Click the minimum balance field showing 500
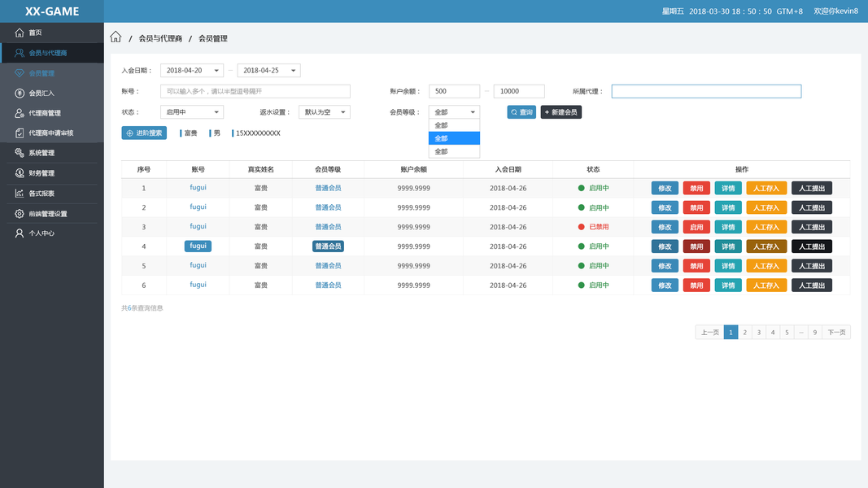Image resolution: width=868 pixels, height=488 pixels. 454,91
